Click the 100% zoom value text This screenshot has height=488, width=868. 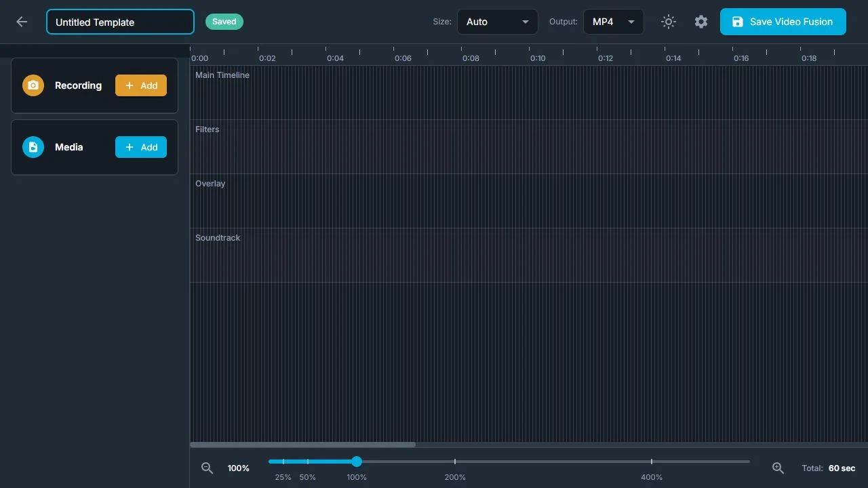[239, 468]
